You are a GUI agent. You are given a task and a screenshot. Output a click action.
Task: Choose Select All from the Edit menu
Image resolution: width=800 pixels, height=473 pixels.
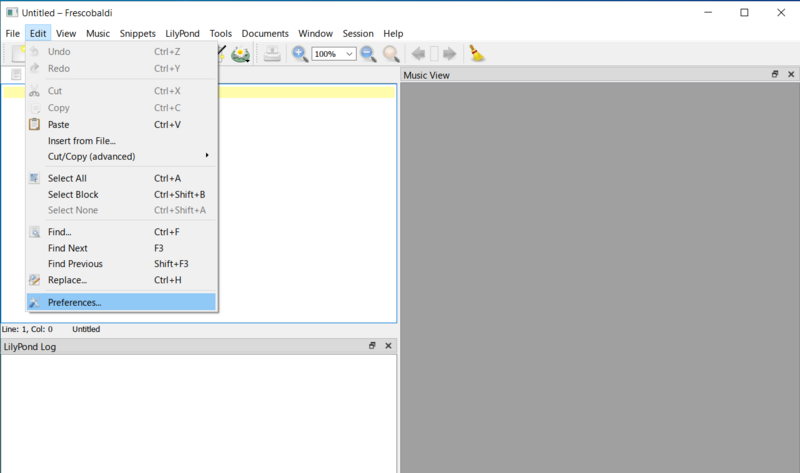67,178
